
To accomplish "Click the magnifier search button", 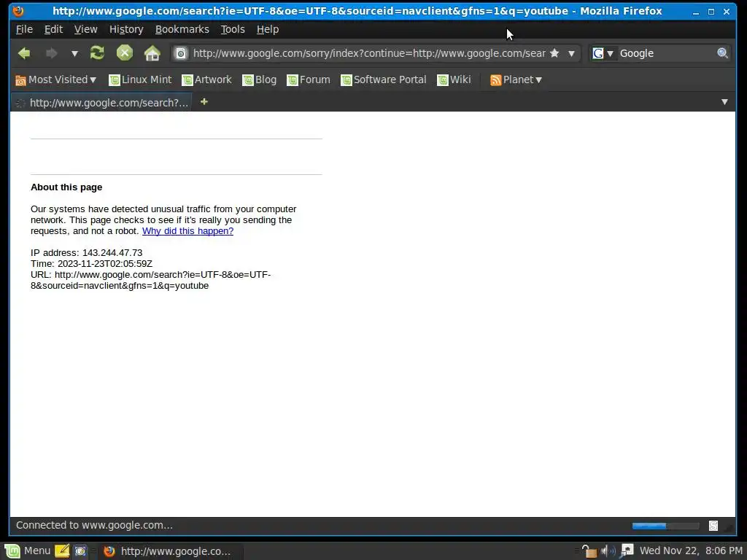I will coord(723,53).
